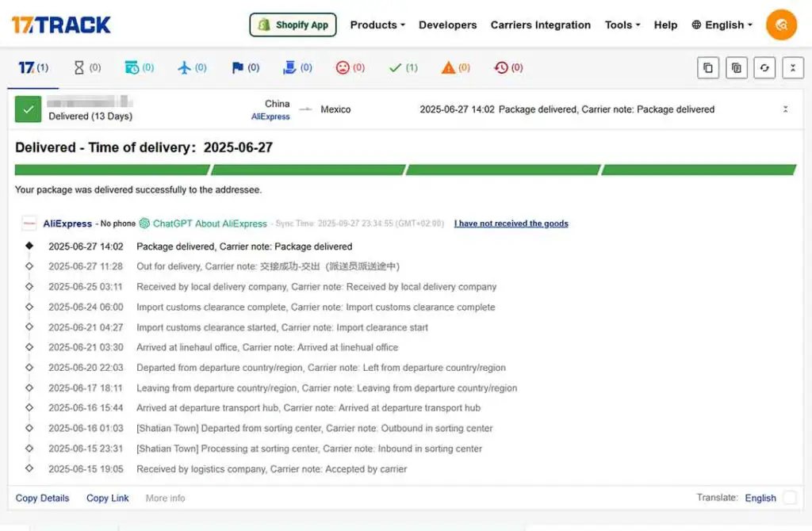Click the refresh/retrack toolbar icon

764,67
